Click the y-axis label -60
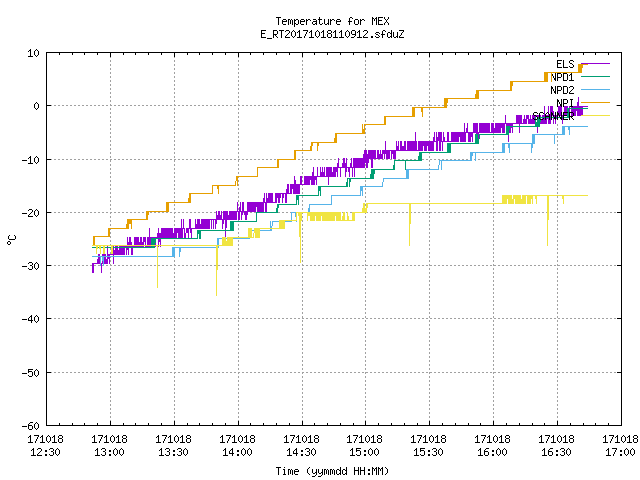The width and height of the screenshot is (640, 480). (31, 426)
